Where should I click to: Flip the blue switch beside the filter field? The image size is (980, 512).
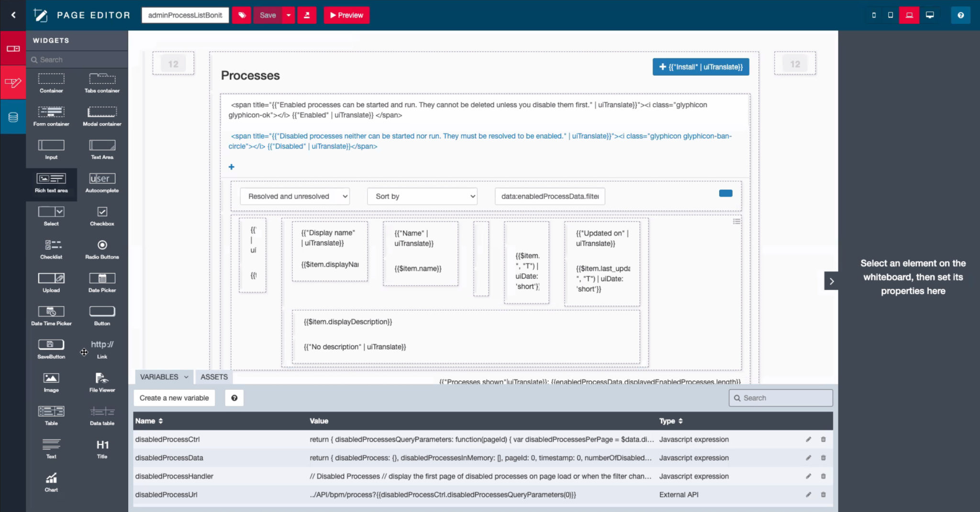(725, 193)
